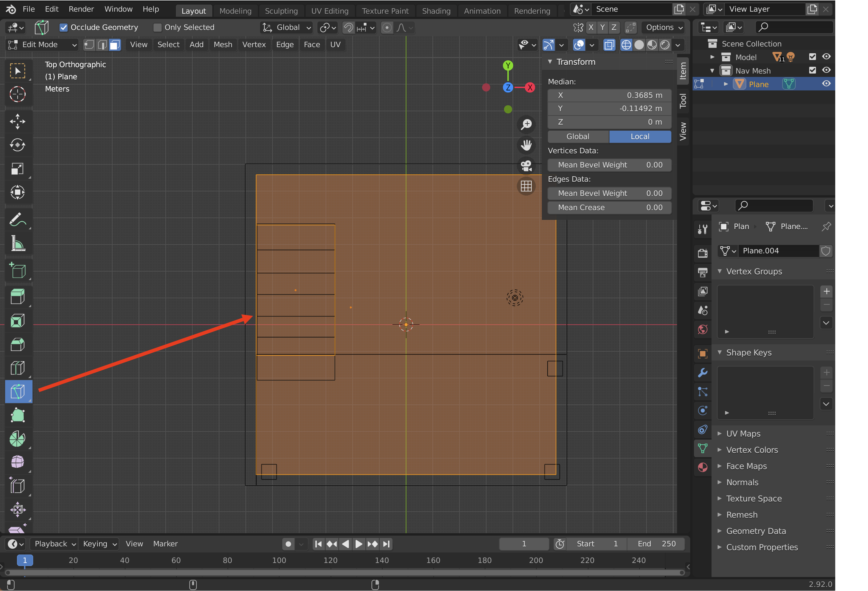Select the Spin tool
Image resolution: width=868 pixels, height=591 pixels.
tap(18, 439)
